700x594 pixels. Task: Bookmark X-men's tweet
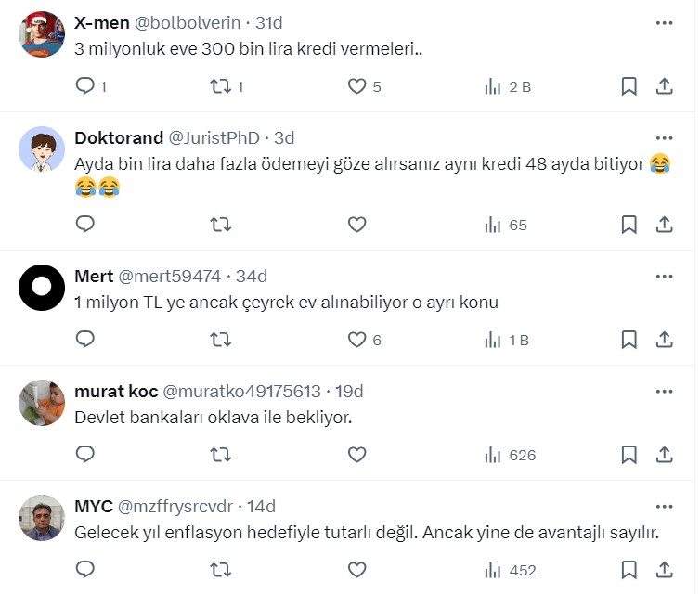coord(629,86)
